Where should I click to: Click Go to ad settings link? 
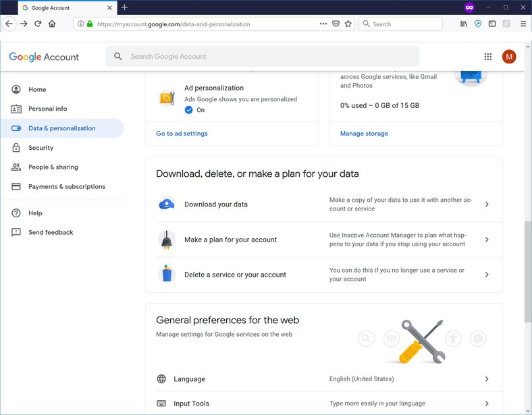click(182, 134)
